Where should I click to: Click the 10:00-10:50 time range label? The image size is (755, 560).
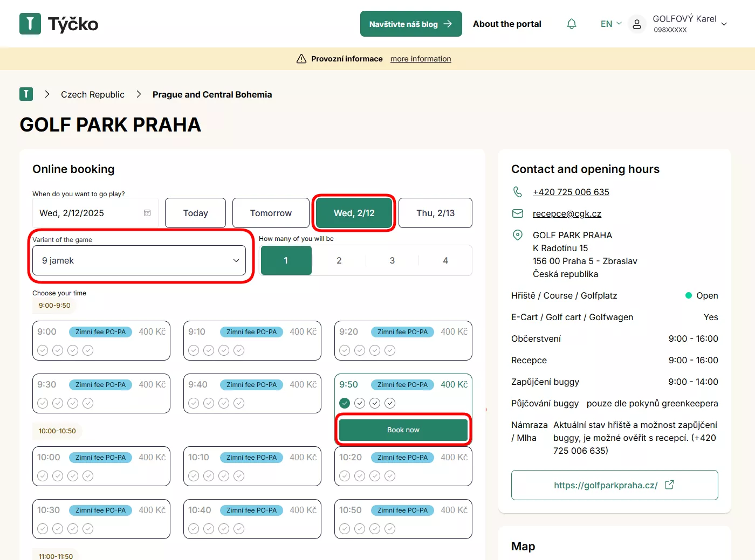click(x=57, y=431)
